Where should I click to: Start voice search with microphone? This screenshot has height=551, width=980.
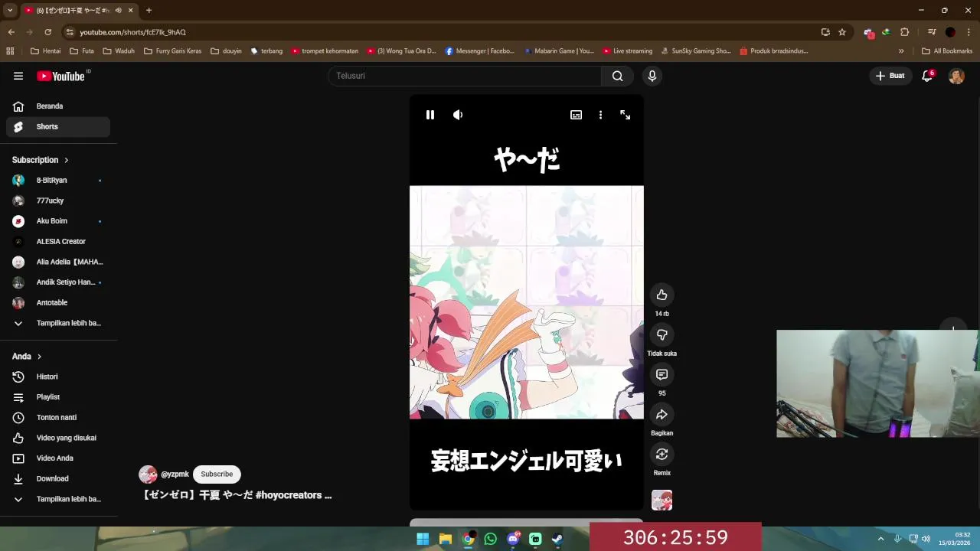pyautogui.click(x=652, y=76)
